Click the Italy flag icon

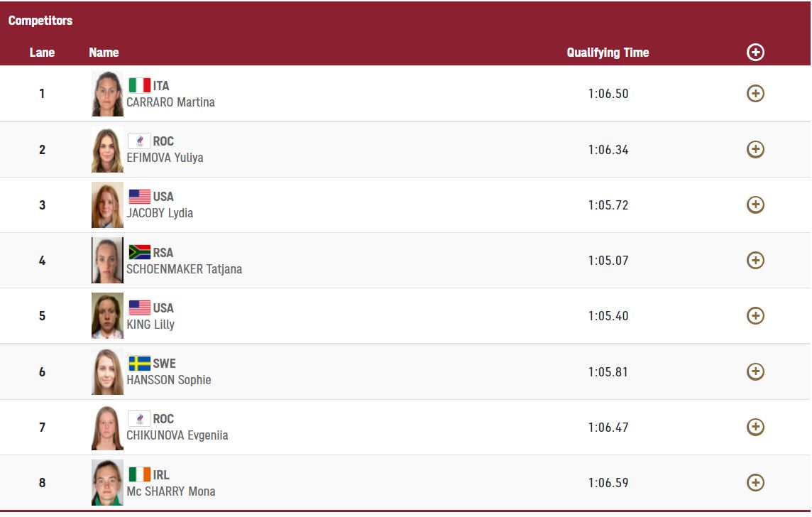139,85
